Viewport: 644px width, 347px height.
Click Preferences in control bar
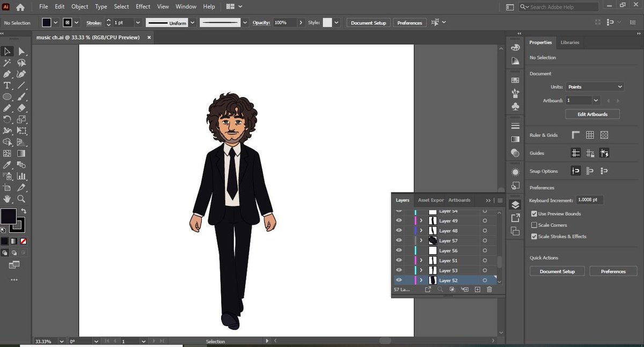click(x=410, y=23)
